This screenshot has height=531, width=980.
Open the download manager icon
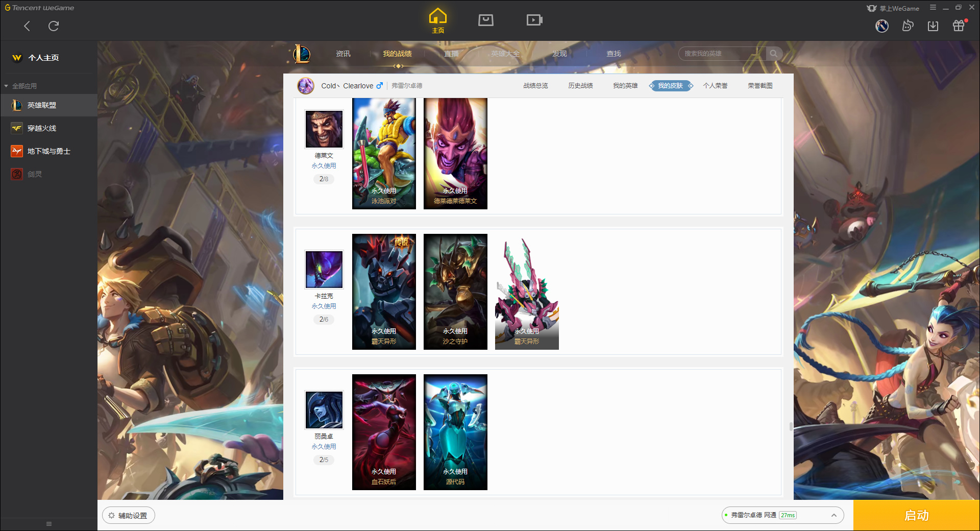coord(933,26)
